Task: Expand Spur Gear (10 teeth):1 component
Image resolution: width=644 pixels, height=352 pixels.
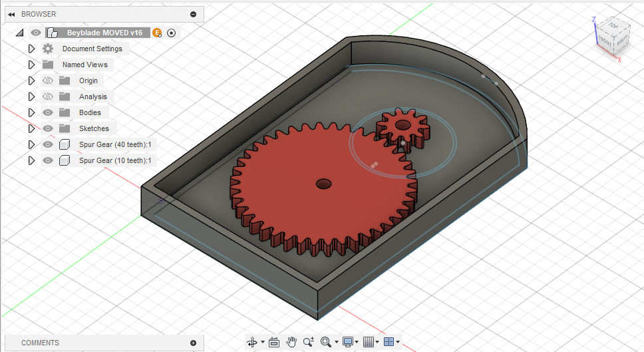Action: tap(32, 160)
